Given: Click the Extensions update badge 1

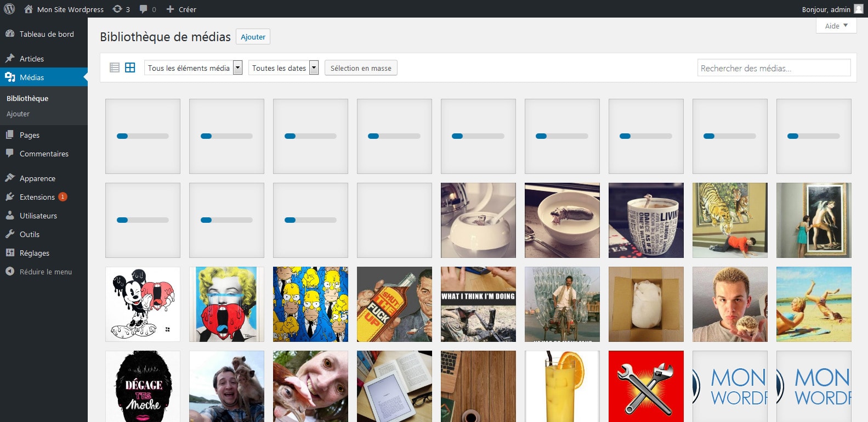Looking at the screenshot, I should (63, 196).
